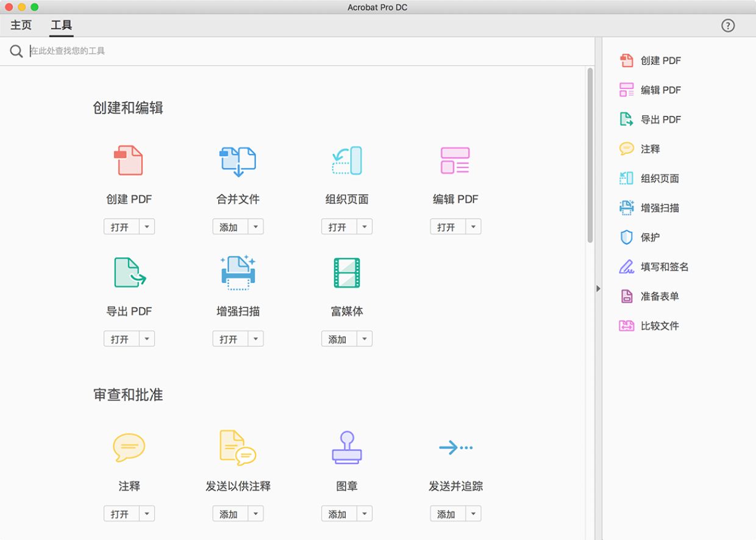Click the 富媒体 film icon
The width and height of the screenshot is (756, 540).
click(347, 273)
